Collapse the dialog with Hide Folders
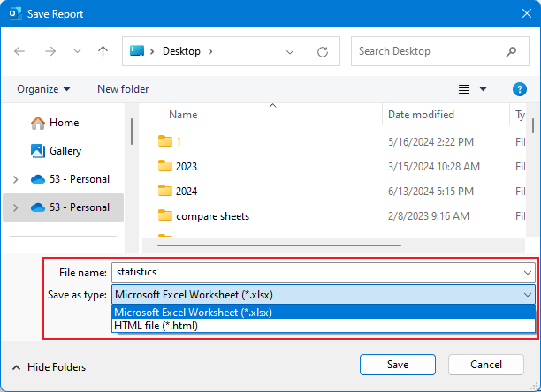This screenshot has width=541, height=392. [50, 367]
